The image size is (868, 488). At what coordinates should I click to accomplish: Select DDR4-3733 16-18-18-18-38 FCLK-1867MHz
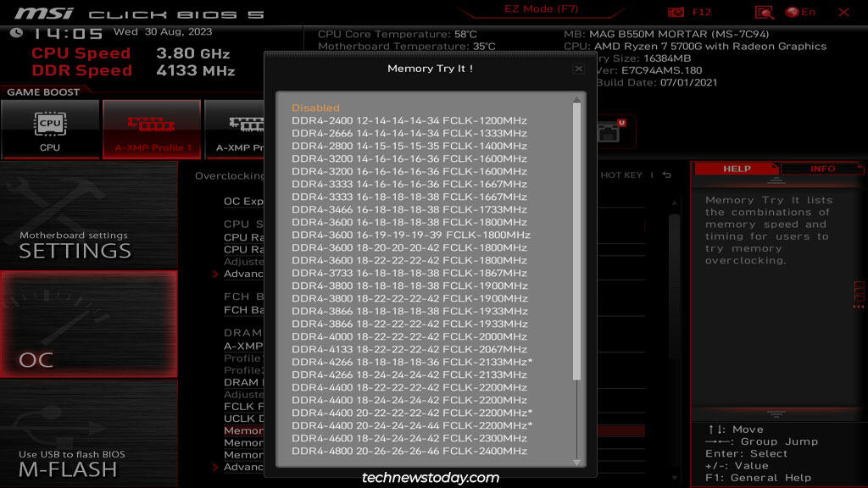click(409, 274)
